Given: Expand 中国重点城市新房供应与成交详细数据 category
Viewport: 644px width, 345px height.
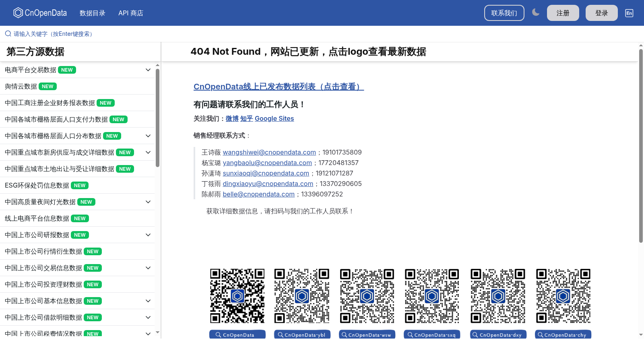Looking at the screenshot, I should pos(148,153).
